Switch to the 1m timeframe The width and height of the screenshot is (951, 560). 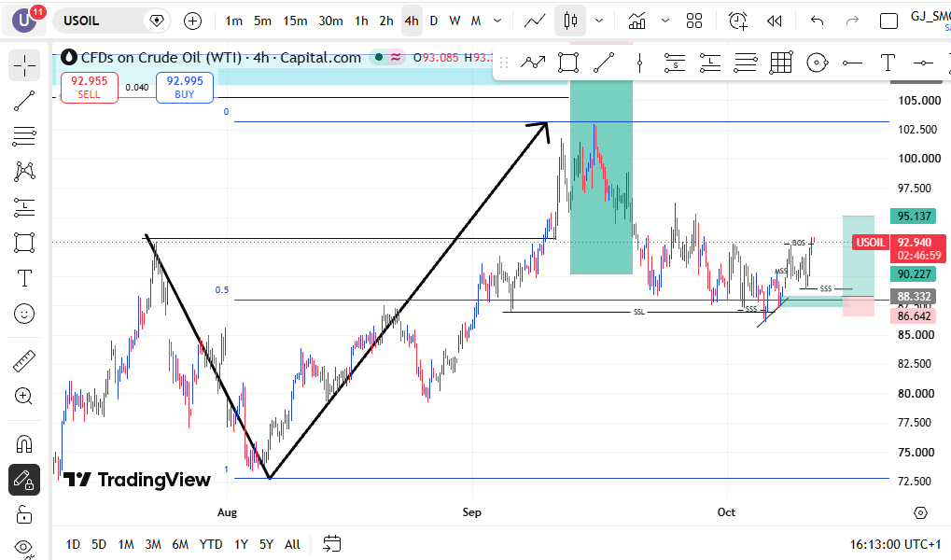tap(233, 21)
